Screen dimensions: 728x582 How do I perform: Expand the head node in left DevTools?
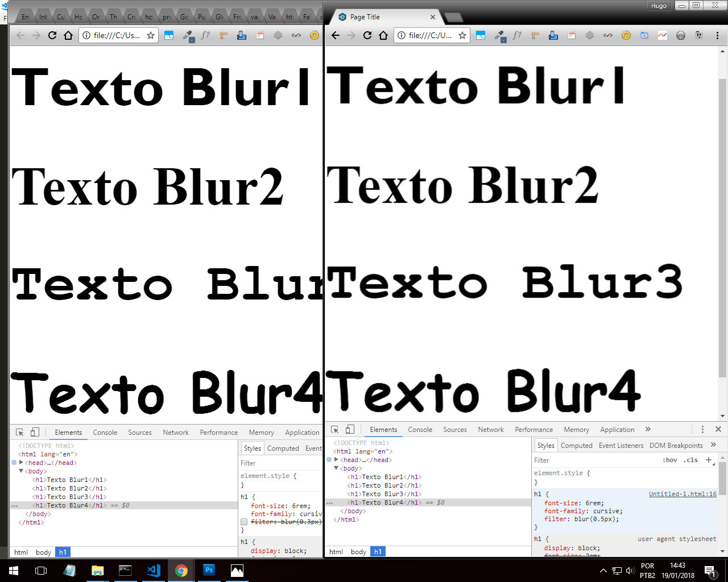(x=21, y=463)
